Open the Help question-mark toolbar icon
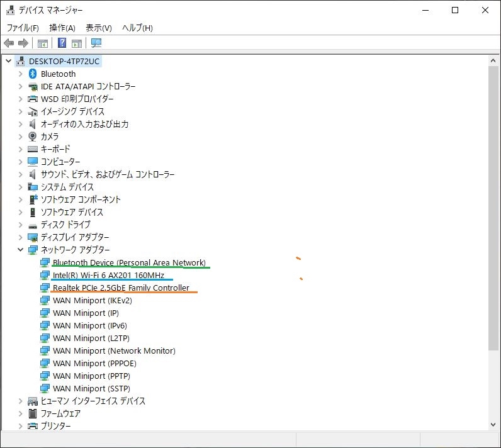The width and height of the screenshot is (501, 448). click(x=62, y=43)
